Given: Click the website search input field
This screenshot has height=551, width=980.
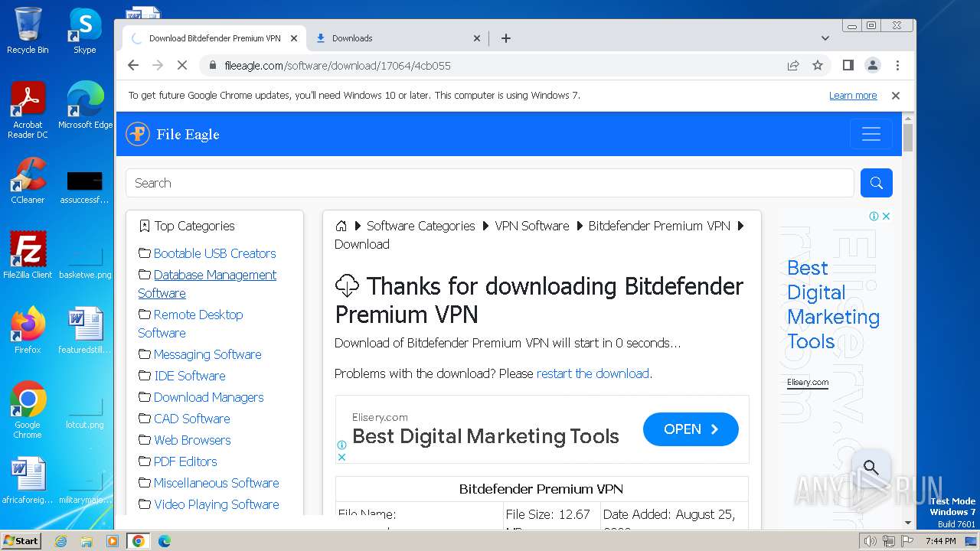Looking at the screenshot, I should tap(490, 183).
